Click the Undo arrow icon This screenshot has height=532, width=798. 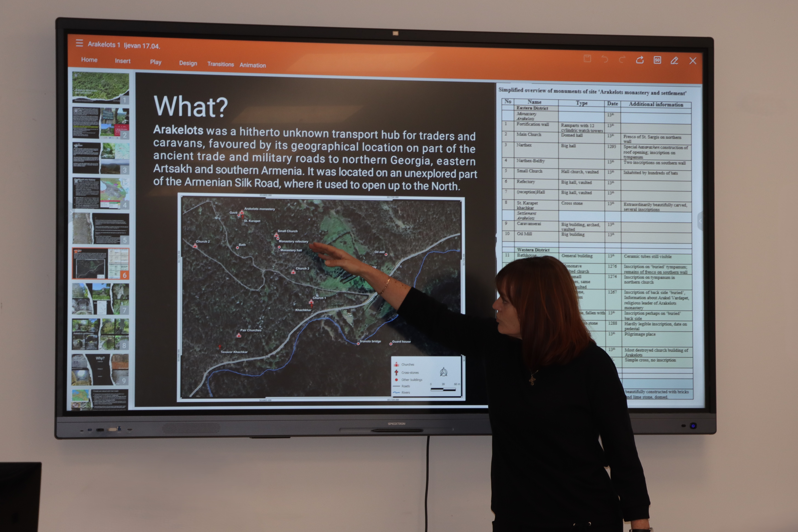[x=605, y=59]
